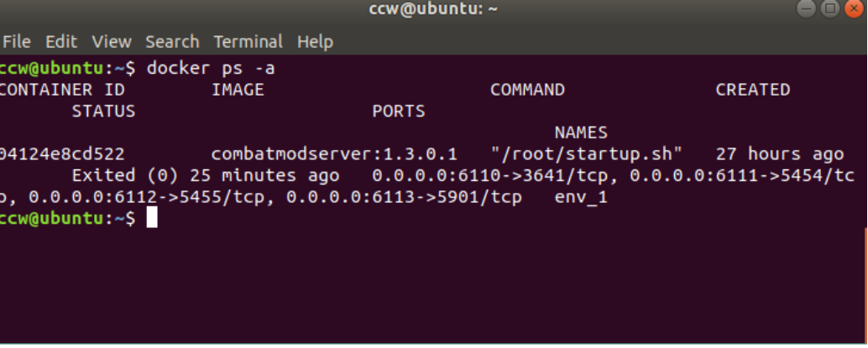868x348 pixels.
Task: Click the PORTS column header
Action: click(x=399, y=112)
